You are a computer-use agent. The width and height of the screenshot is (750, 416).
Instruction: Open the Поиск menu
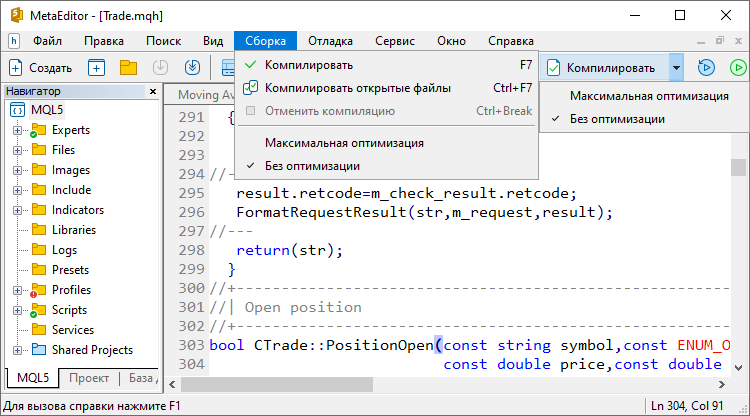click(164, 41)
